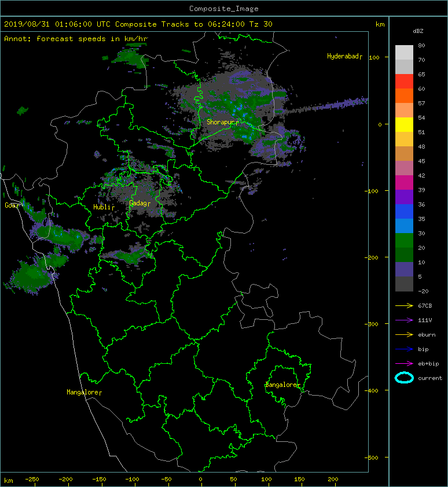Click the 2019/08/31 01:06:00 UTC timestamp
Screen dimensions: 448x487
click(57, 24)
